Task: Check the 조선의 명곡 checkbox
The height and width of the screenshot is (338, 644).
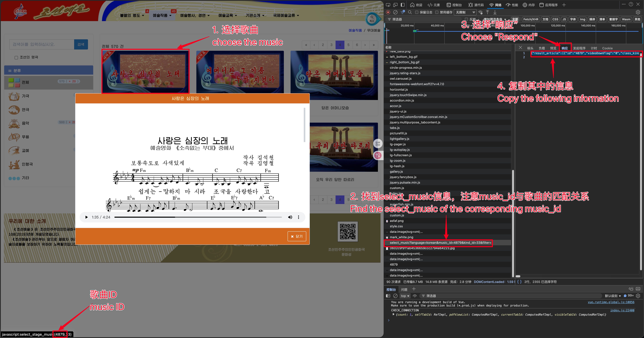Action: click(x=16, y=57)
